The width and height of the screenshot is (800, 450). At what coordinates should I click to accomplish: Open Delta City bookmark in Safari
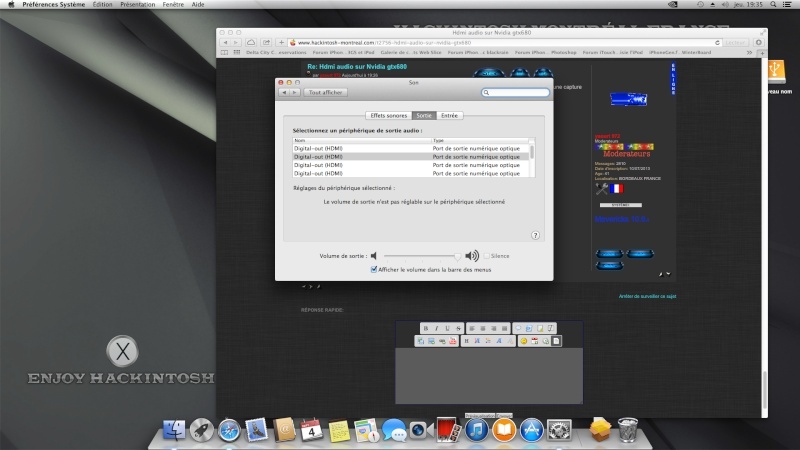(276, 52)
